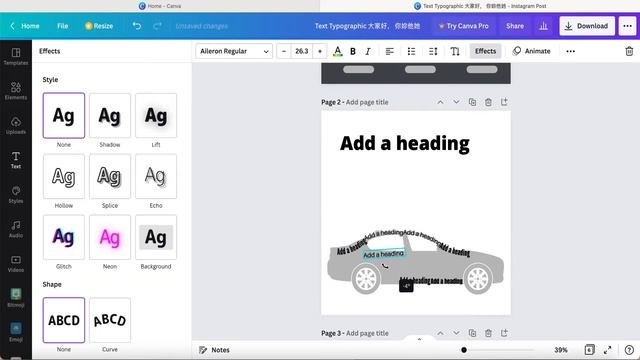Open the insights chart icon in header
Viewport: 640px width, 360px height.
(543, 26)
